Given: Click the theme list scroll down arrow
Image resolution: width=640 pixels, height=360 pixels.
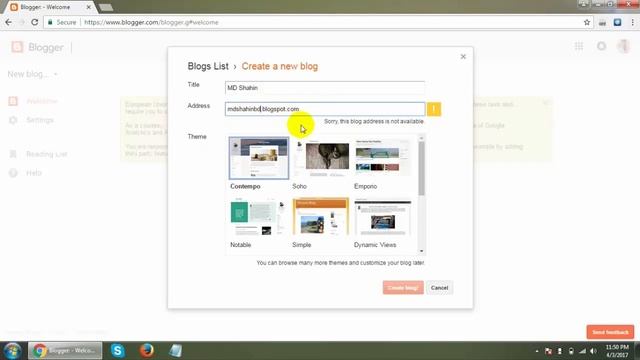Looking at the screenshot, I should click(421, 251).
